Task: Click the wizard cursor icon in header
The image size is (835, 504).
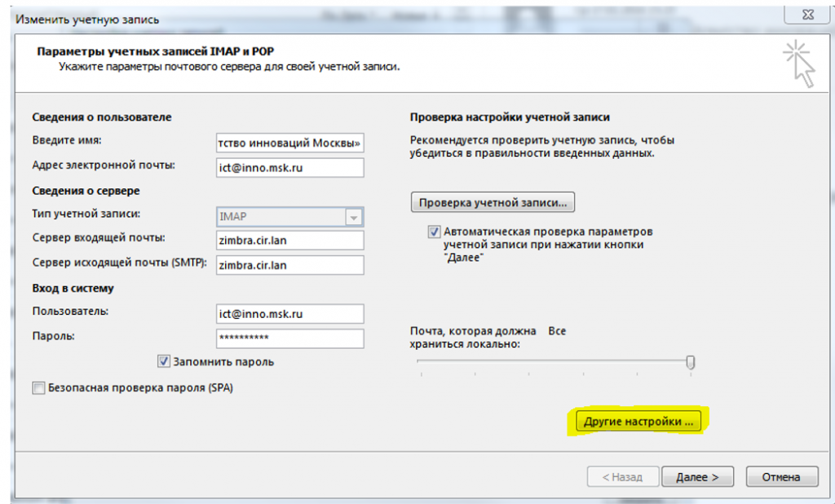Action: click(x=799, y=64)
